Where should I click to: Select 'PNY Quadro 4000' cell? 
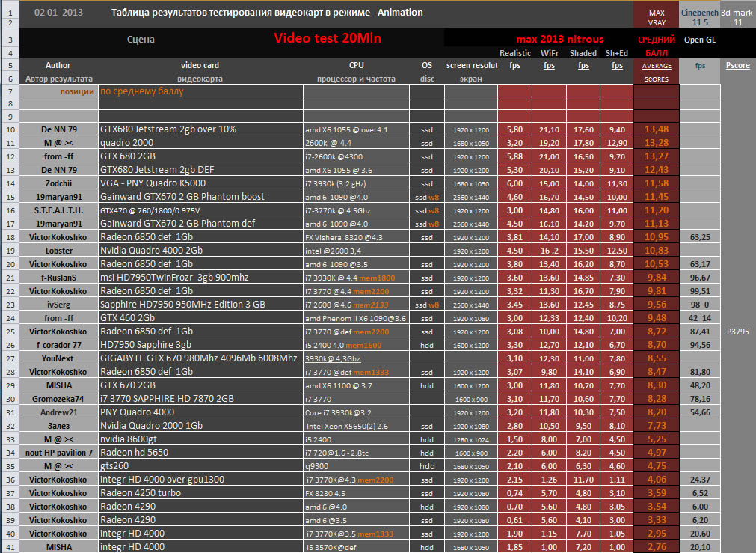(x=200, y=412)
